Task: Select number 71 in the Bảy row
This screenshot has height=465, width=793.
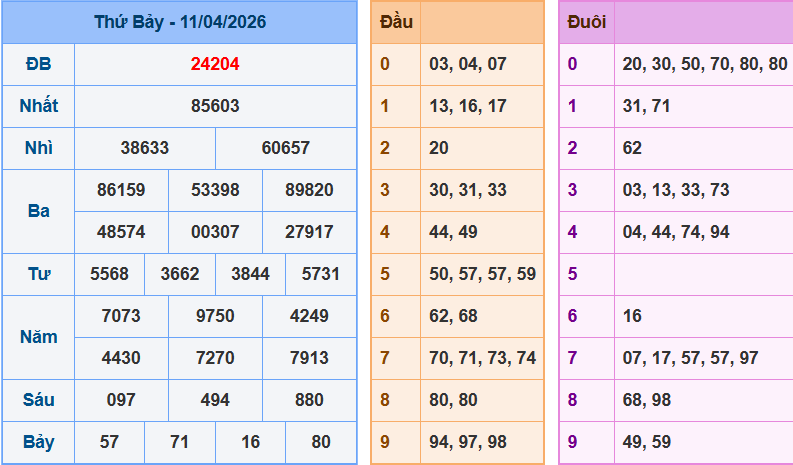Action: click(180, 442)
